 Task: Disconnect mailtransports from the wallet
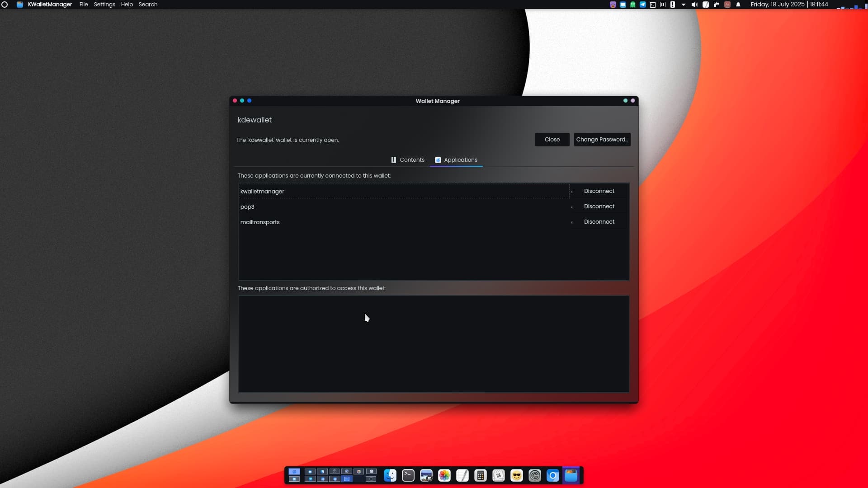tap(599, 222)
